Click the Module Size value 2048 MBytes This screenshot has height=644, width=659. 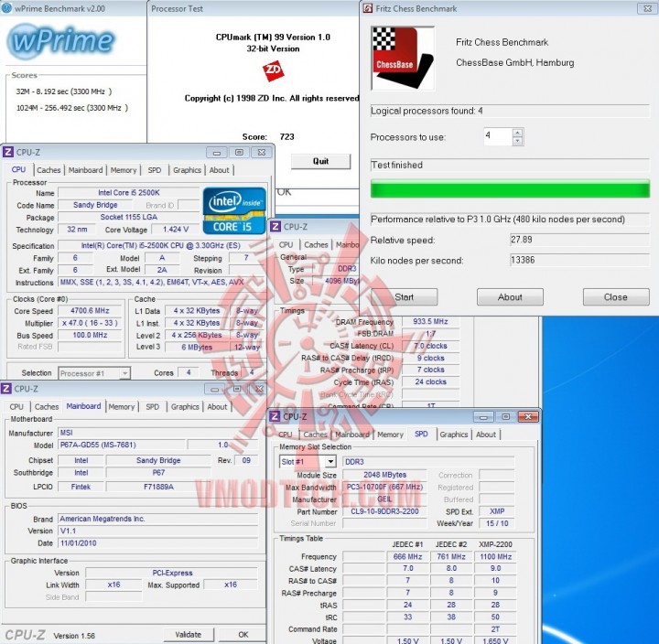click(x=384, y=475)
